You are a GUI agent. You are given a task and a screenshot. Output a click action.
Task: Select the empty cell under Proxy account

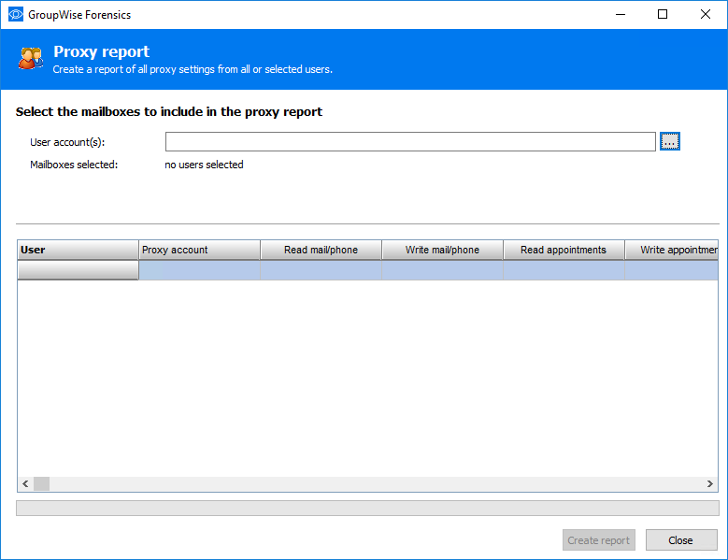[x=199, y=270]
